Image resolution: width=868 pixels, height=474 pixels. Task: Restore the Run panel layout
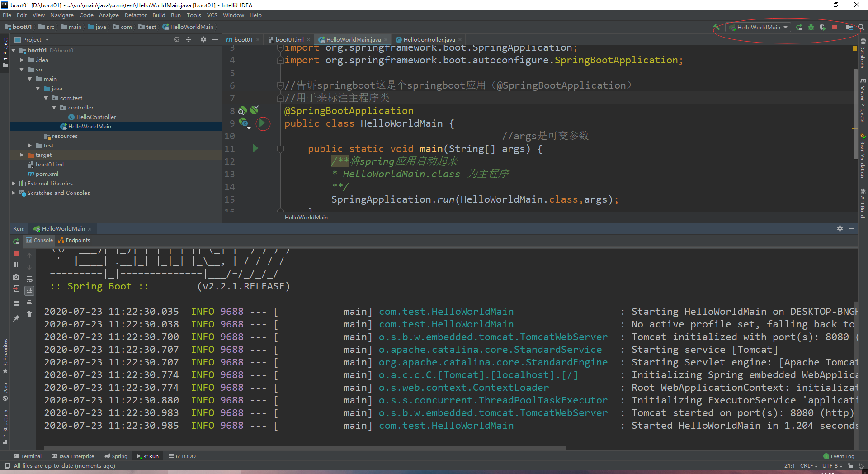pos(16,303)
